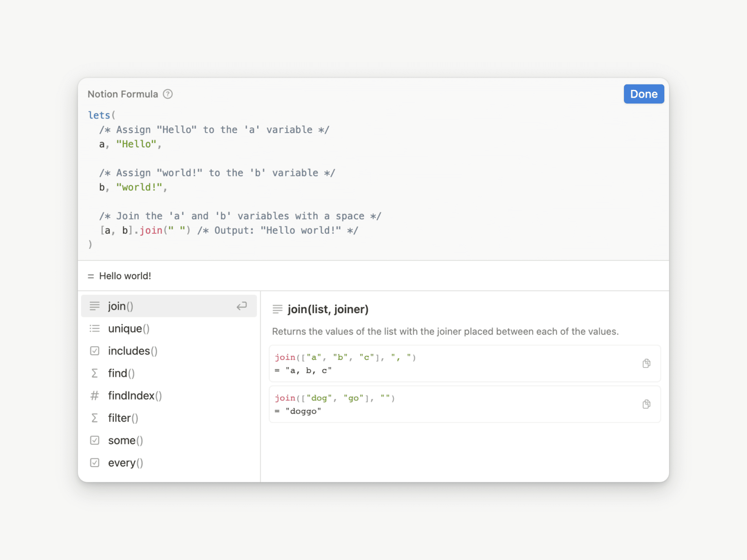This screenshot has height=560, width=747.
Task: Select unique() from the function list
Action: click(x=128, y=328)
